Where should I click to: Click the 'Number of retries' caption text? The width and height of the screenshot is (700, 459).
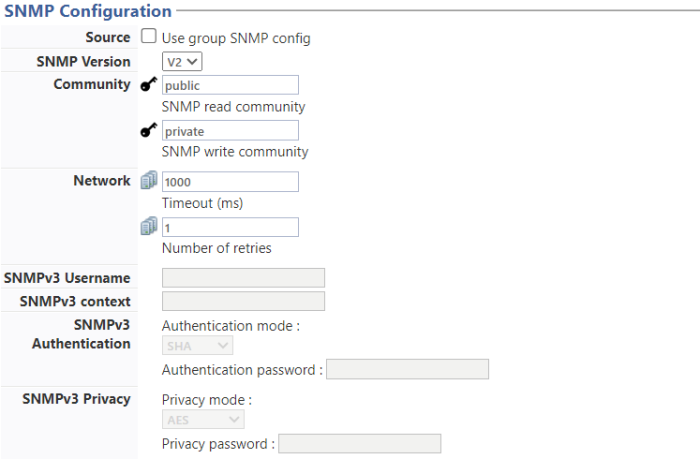pos(216,248)
